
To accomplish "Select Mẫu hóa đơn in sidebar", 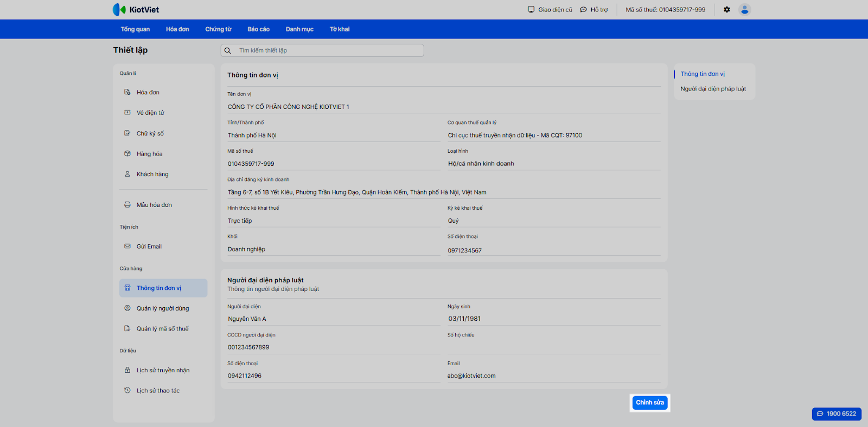I will [x=154, y=205].
